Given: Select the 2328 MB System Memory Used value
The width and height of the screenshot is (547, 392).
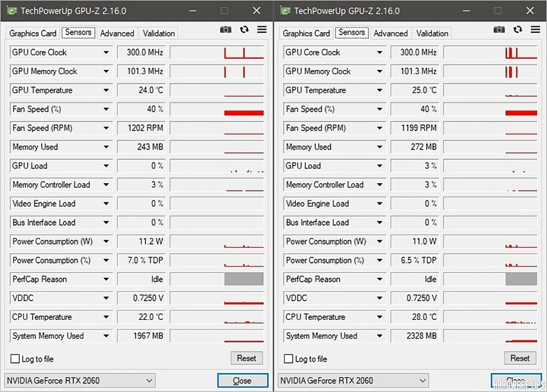Looking at the screenshot, I should coord(415,335).
